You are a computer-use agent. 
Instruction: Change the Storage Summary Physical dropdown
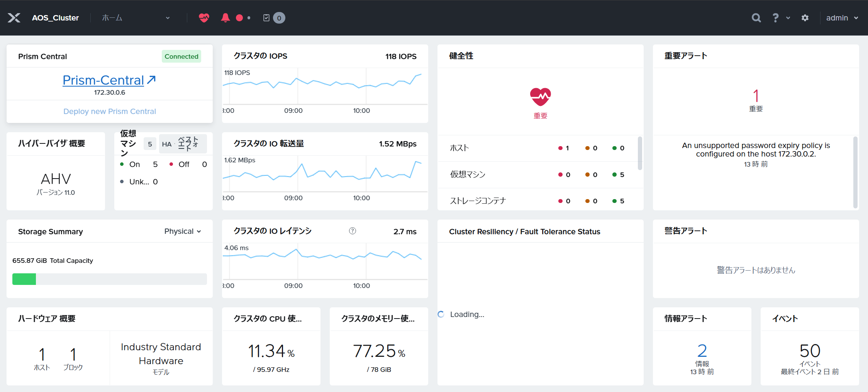click(x=183, y=231)
